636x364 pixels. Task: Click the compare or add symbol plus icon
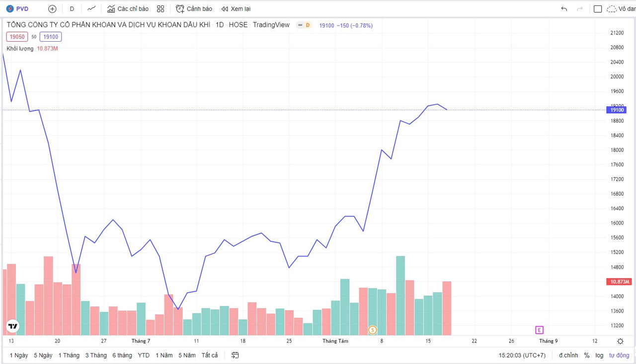pos(52,9)
